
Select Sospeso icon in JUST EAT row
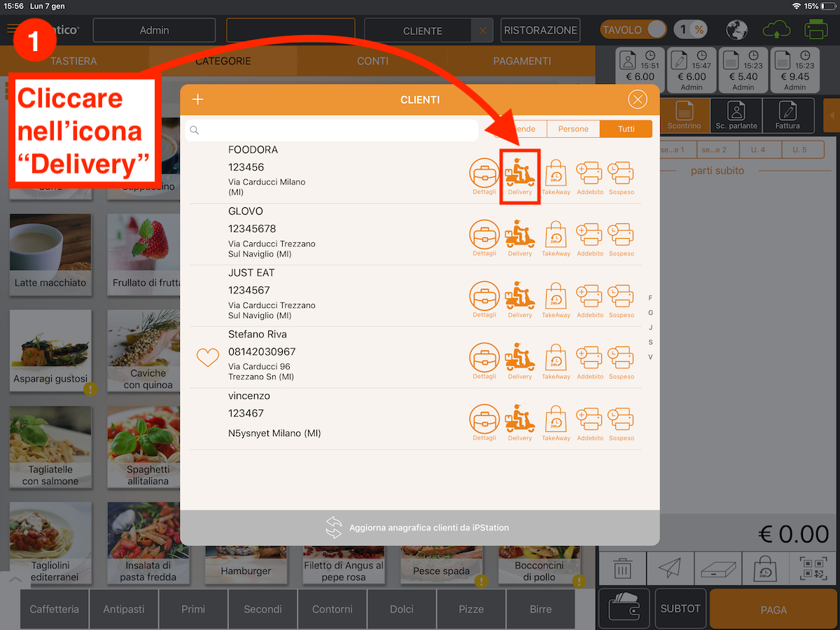coord(621,300)
